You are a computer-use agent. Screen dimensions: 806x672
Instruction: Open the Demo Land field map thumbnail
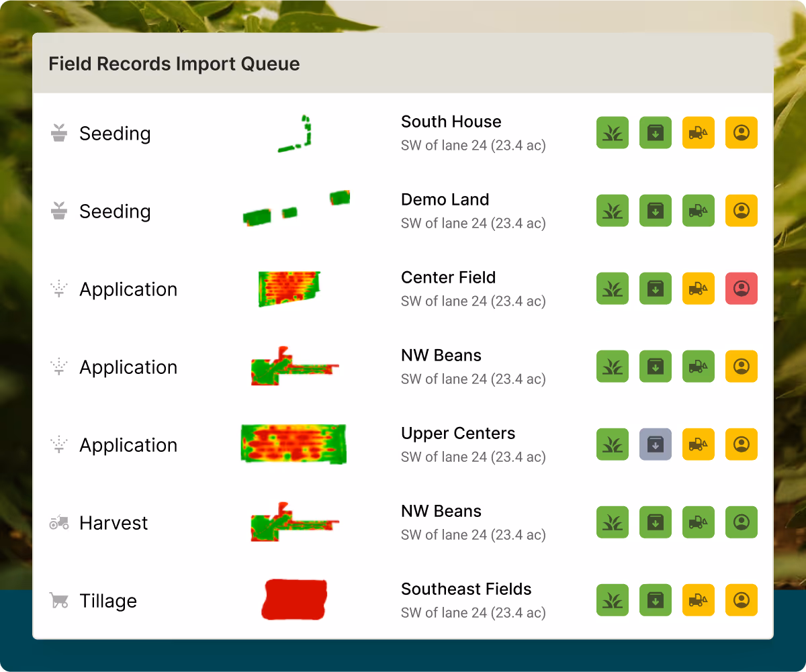[296, 209]
